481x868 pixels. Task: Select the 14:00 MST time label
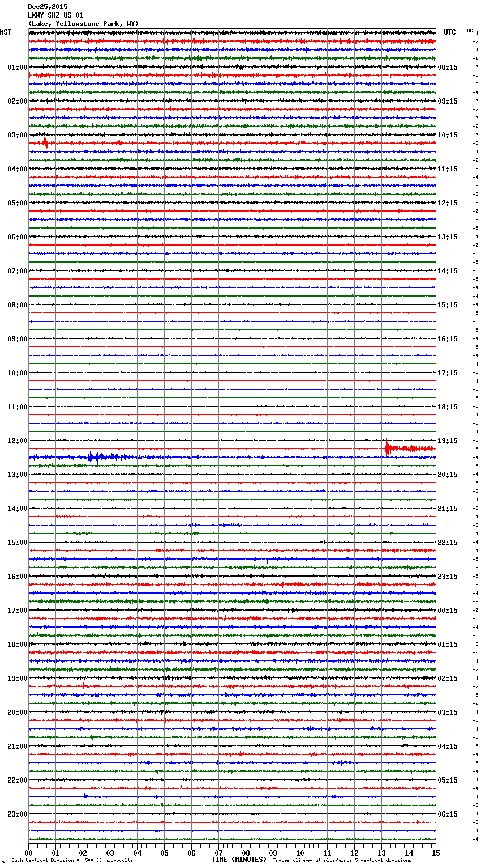17,509
